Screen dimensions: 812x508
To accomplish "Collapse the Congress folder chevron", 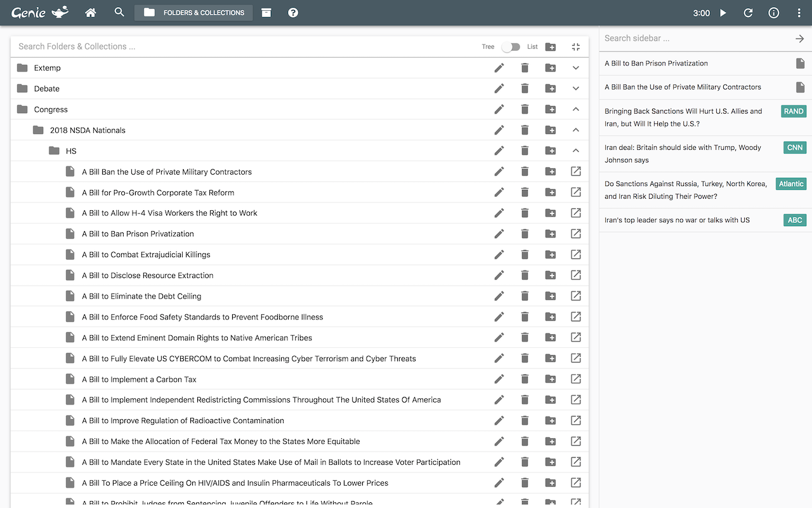I will pyautogui.click(x=576, y=109).
